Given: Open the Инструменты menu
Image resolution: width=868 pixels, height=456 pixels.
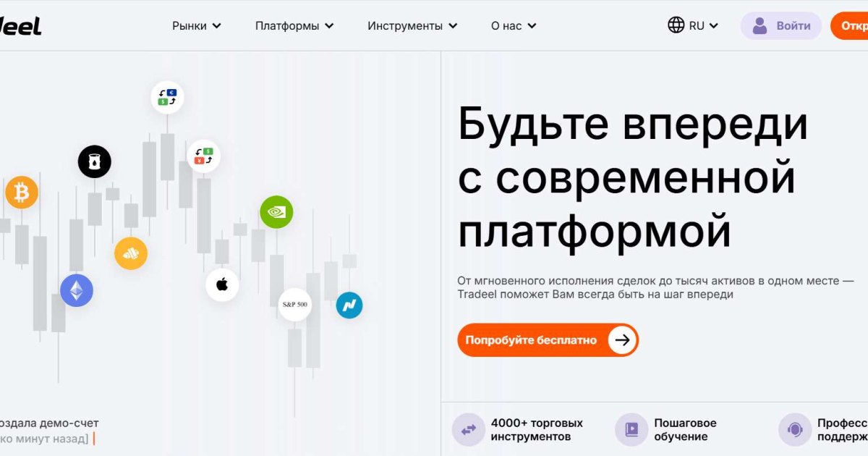Looking at the screenshot, I should pyautogui.click(x=412, y=26).
